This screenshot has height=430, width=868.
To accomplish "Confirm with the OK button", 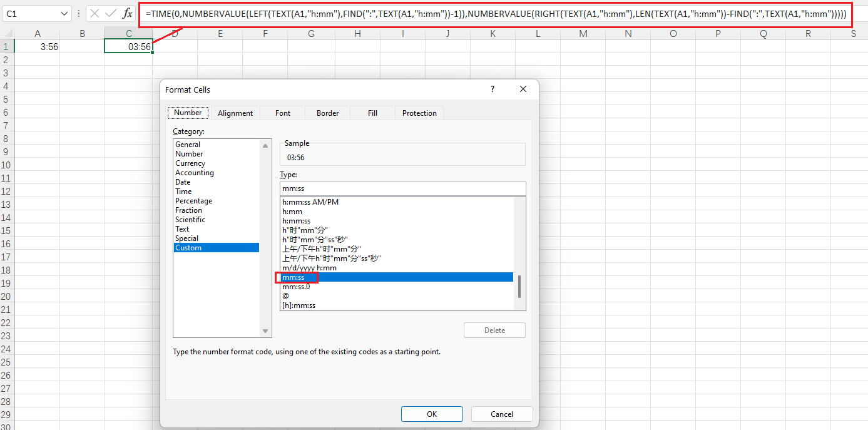I will pyautogui.click(x=432, y=414).
